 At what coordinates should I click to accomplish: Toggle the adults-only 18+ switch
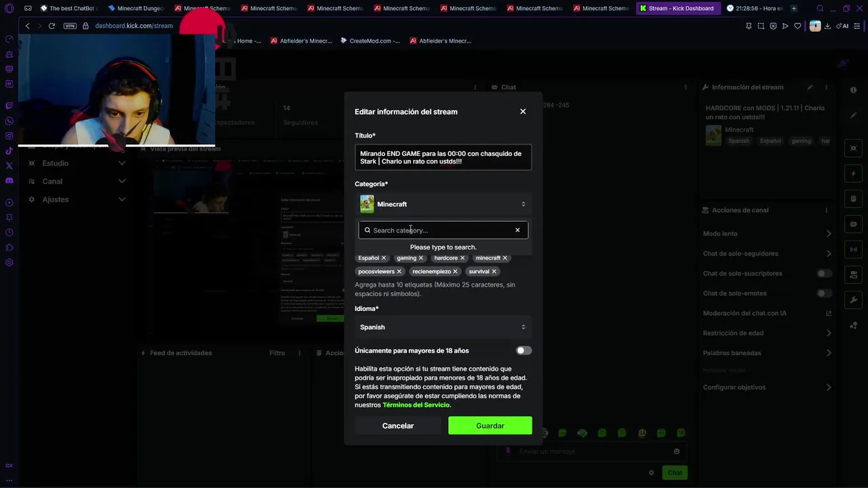click(524, 350)
